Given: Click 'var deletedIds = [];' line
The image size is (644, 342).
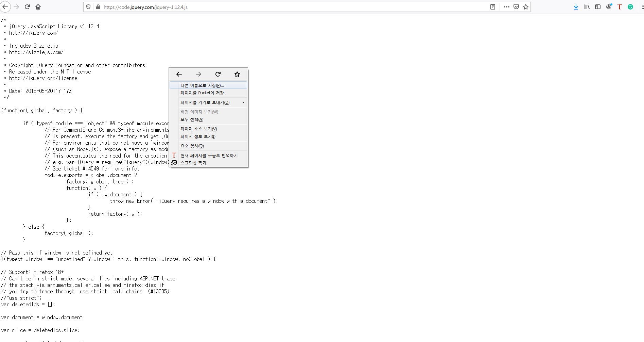Looking at the screenshot, I should click(28, 304).
